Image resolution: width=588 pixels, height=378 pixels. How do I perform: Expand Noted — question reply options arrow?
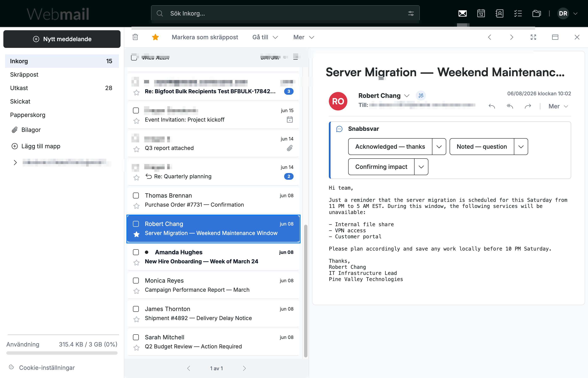[x=521, y=147]
